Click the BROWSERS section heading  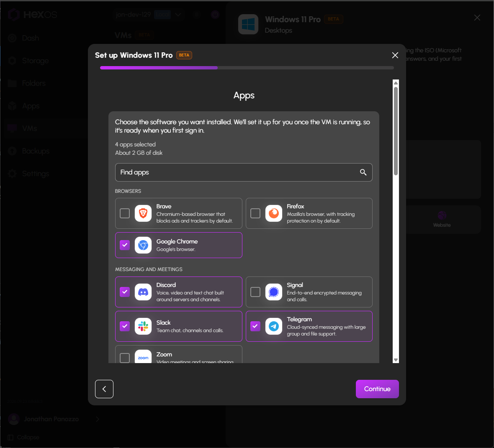[x=128, y=191]
